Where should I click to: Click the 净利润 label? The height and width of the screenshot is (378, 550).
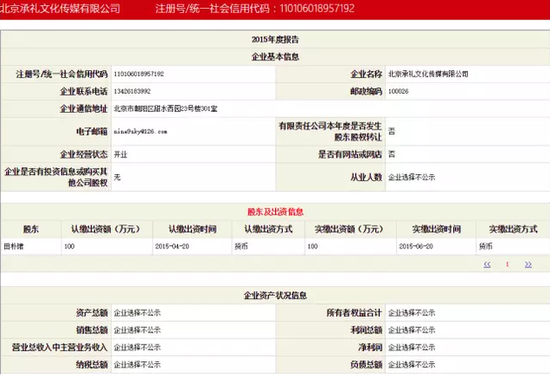(x=370, y=347)
